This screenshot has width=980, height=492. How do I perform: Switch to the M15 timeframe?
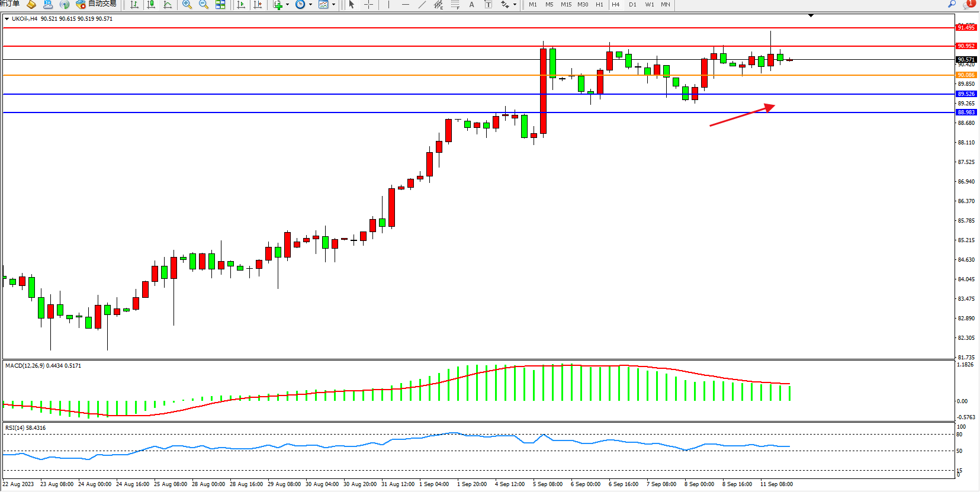point(566,5)
